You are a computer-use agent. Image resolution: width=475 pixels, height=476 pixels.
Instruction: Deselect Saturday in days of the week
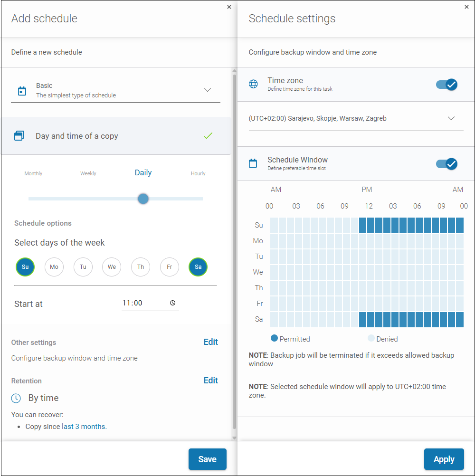coord(198,267)
